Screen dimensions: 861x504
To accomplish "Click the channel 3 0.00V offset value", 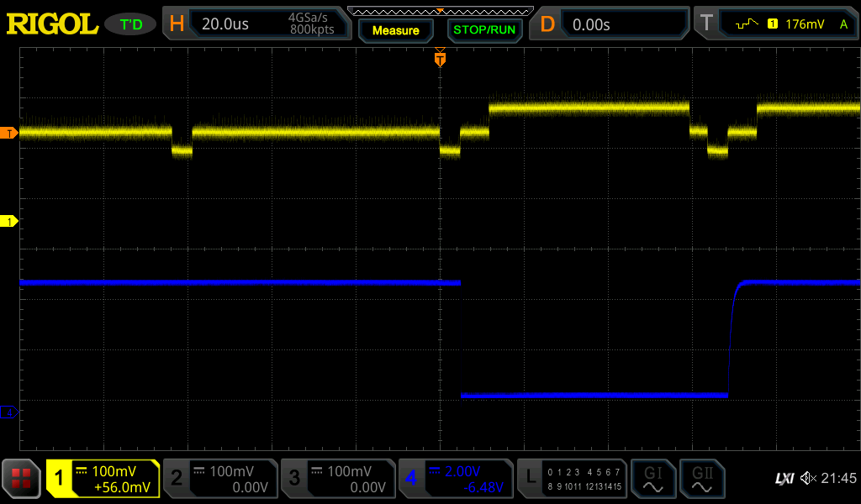I will point(368,487).
